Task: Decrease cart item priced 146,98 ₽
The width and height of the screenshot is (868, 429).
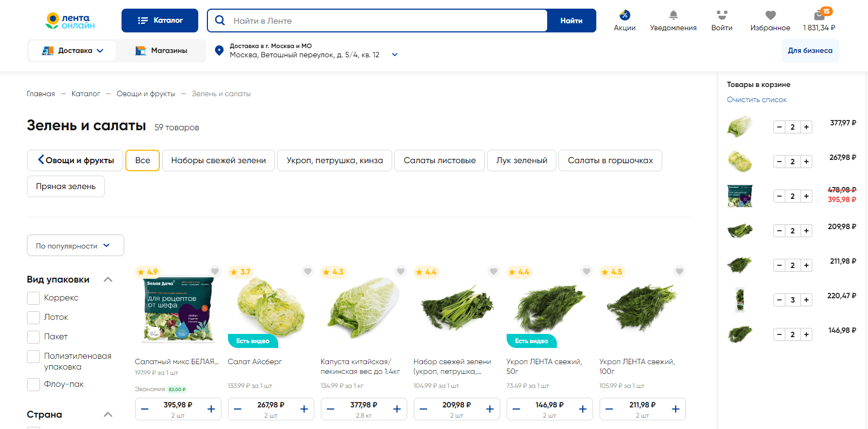Action: (x=779, y=334)
